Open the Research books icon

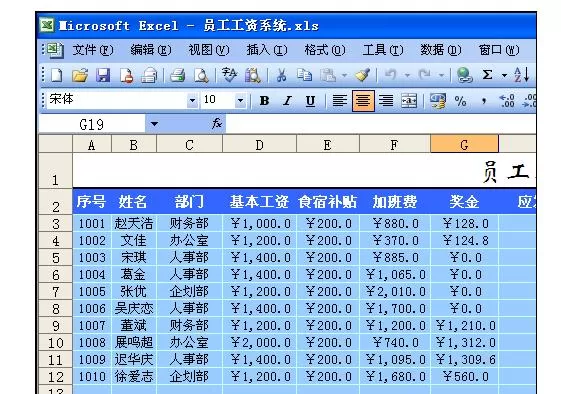click(x=253, y=76)
